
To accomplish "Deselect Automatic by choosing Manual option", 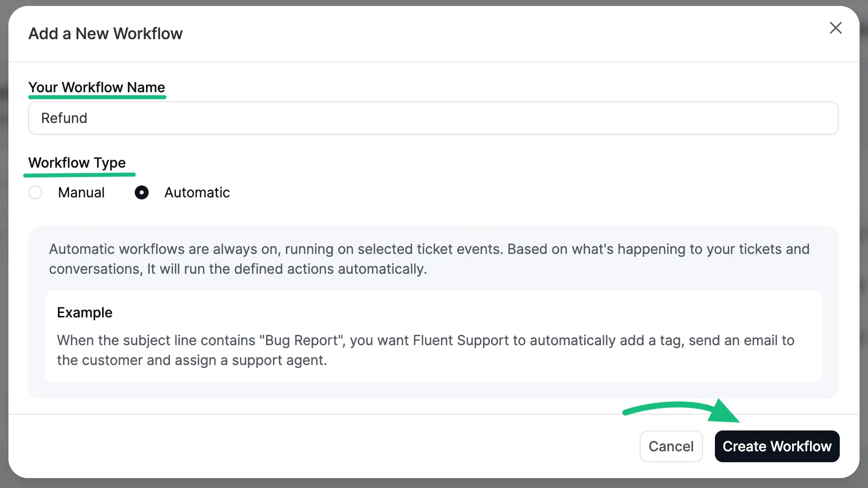I will [35, 192].
